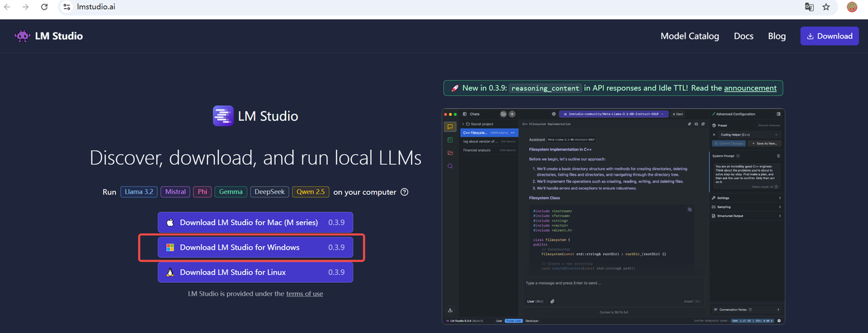
Task: Select the Phi model tag
Action: coord(202,192)
